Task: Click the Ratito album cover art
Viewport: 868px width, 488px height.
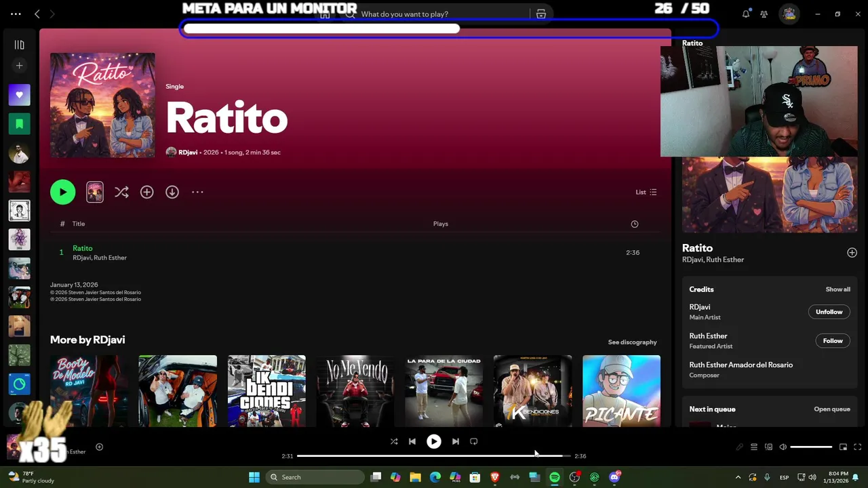Action: [102, 106]
